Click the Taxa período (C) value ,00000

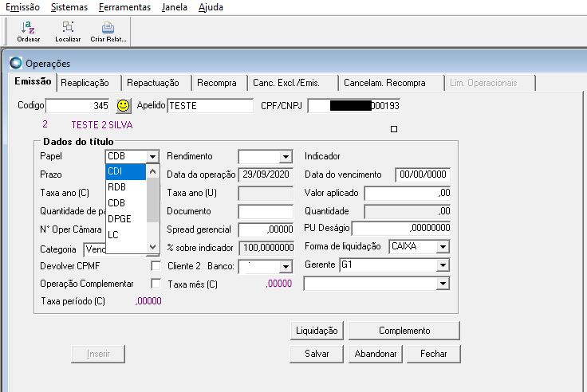tap(148, 301)
